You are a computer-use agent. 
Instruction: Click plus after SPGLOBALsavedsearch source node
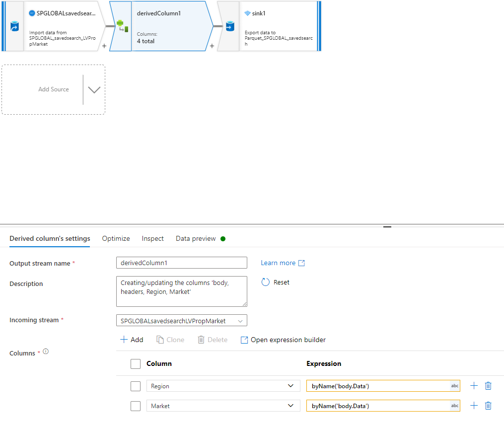tap(104, 46)
